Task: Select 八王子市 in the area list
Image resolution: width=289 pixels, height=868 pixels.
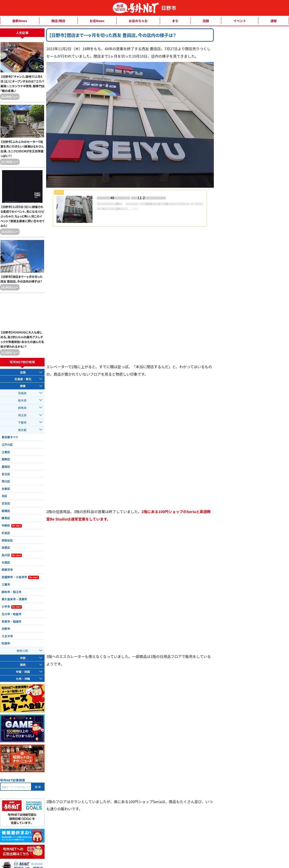Action: tap(22, 636)
